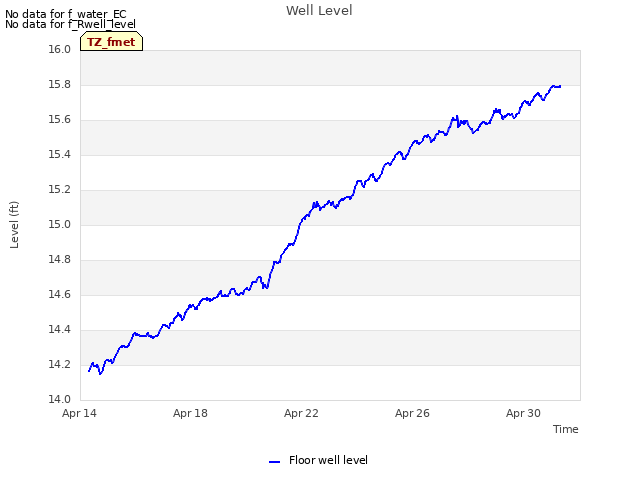Viewport: 640px width, 480px height.
Task: Click the 15.4 y-axis label
Action: pyautogui.click(x=60, y=155)
